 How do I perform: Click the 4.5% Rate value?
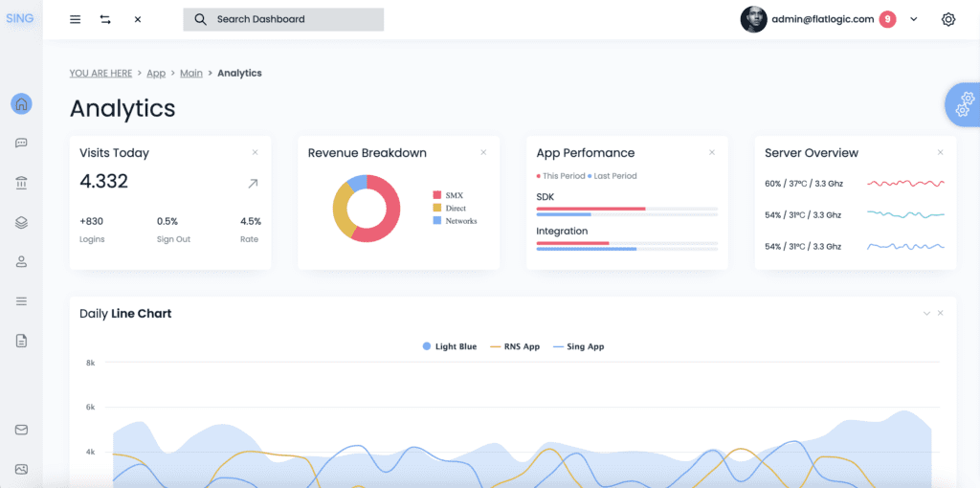[251, 221]
